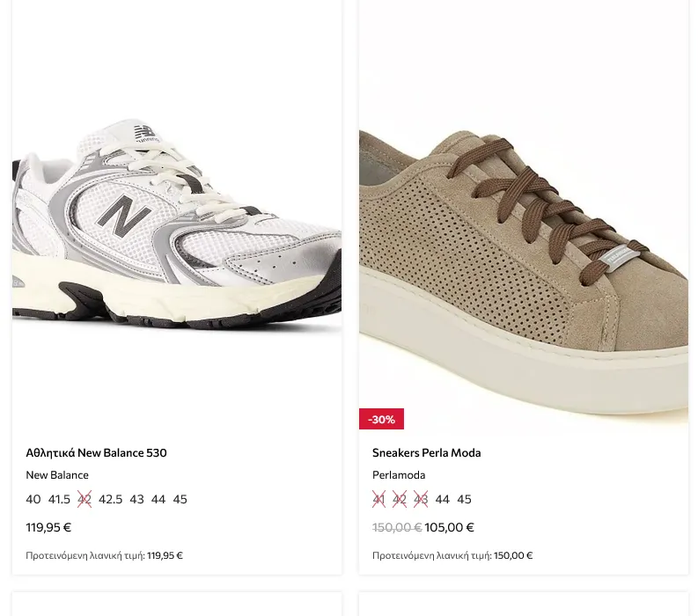The width and height of the screenshot is (698, 616).
Task: Select size 44 for New Balance 530
Action: point(158,499)
